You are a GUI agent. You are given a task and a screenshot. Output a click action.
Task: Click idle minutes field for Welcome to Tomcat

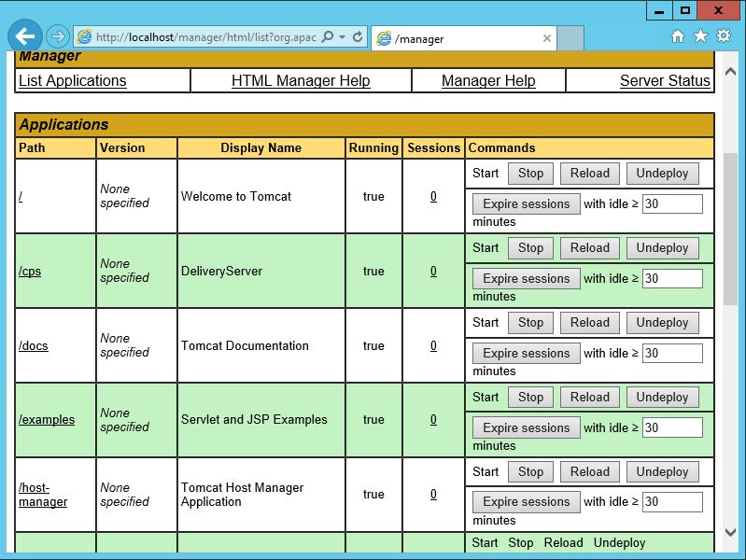pos(672,203)
